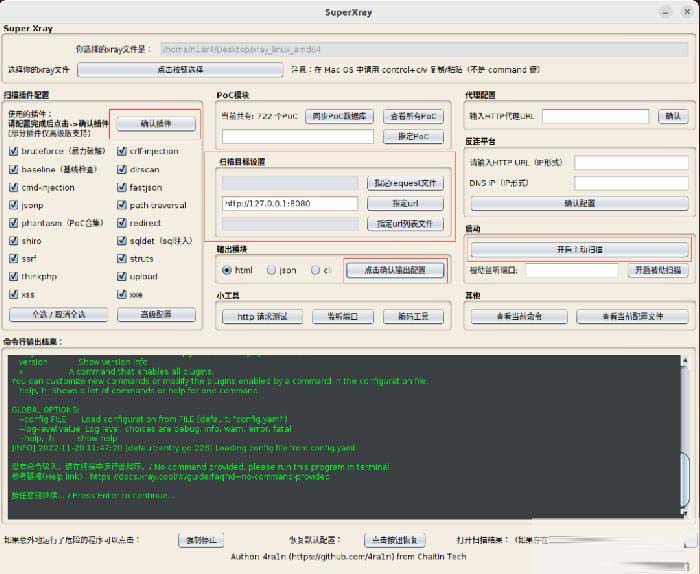
Task: Click the button to choose xray file
Action: pos(180,70)
